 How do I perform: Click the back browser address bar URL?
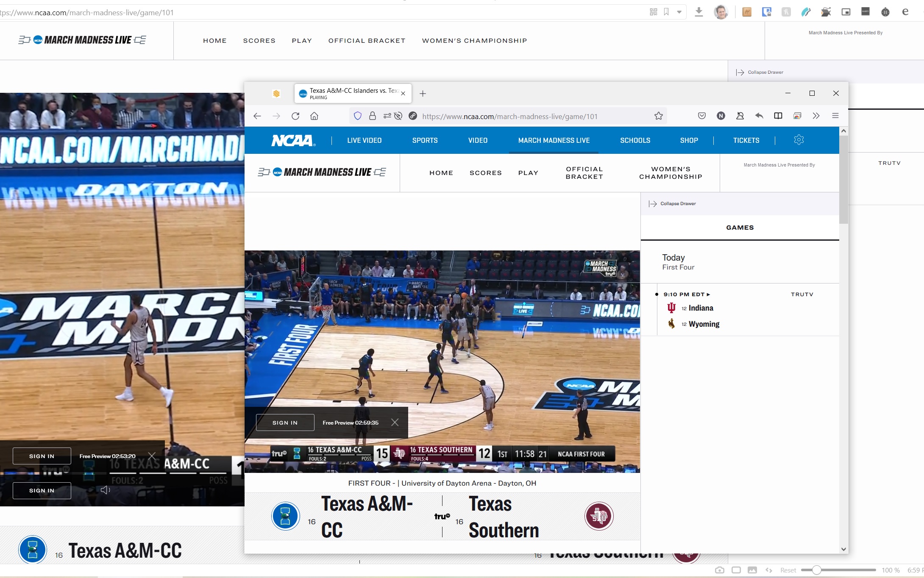(87, 12)
